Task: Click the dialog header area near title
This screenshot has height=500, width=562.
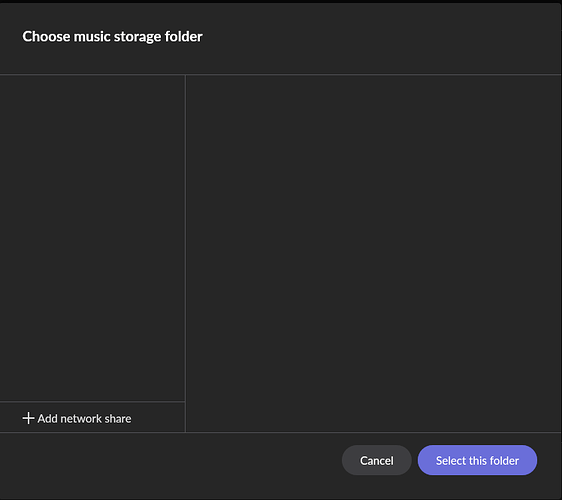Action: click(x=281, y=38)
